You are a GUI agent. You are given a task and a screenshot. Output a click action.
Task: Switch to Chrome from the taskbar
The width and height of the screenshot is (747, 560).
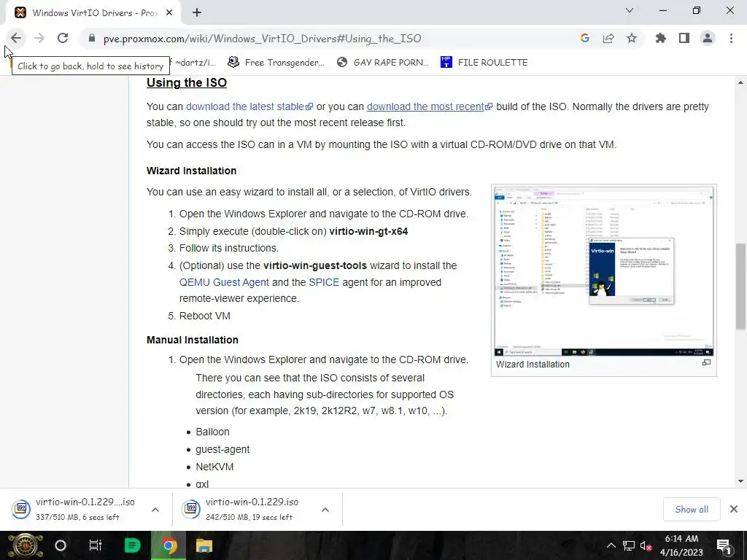169,545
